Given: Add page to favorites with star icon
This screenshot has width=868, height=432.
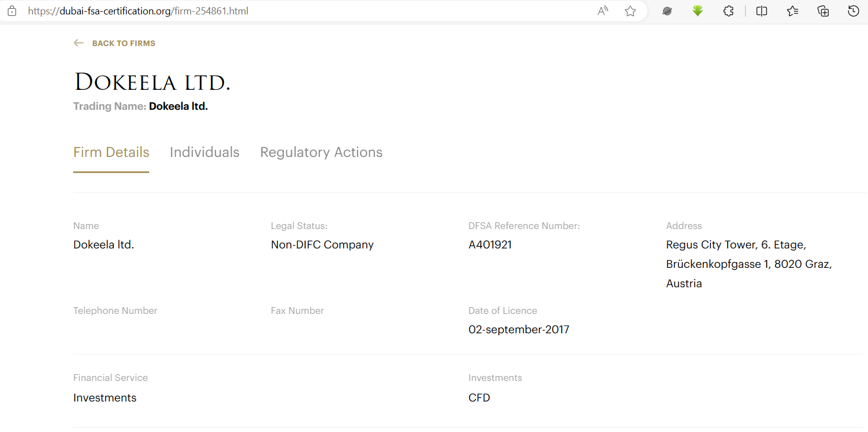Looking at the screenshot, I should [x=630, y=11].
